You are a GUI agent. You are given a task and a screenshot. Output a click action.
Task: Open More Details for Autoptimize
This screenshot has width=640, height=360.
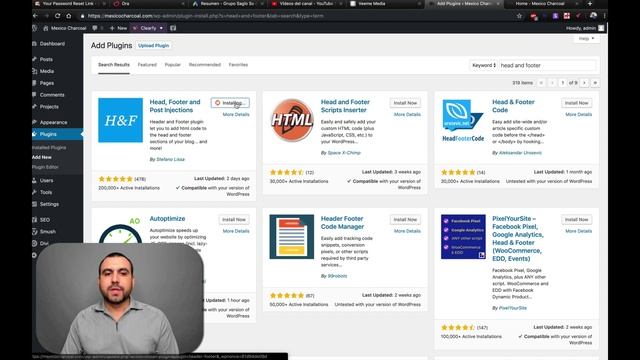[x=236, y=231]
